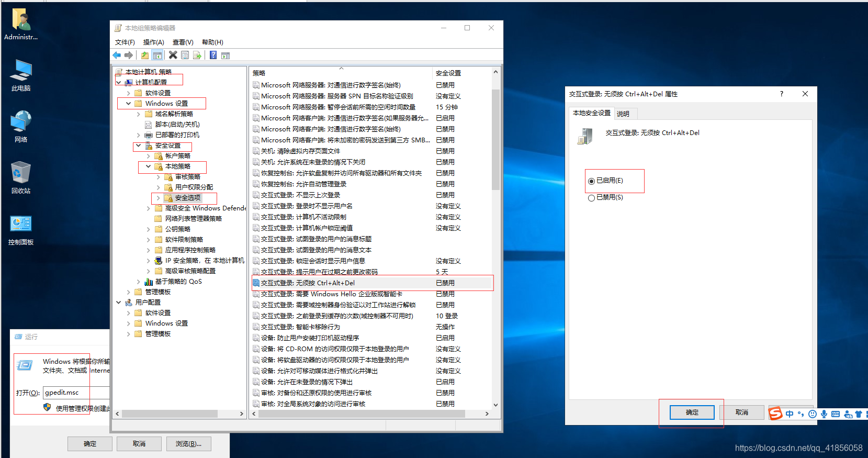Select the 此电脑 desktop icon

click(x=21, y=75)
